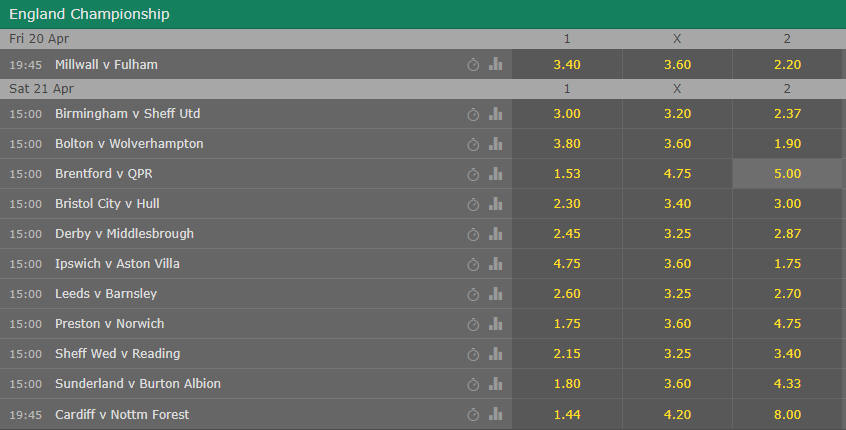
Task: Click stopwatch icon for Derby v Middlesbrough
Action: pos(473,234)
